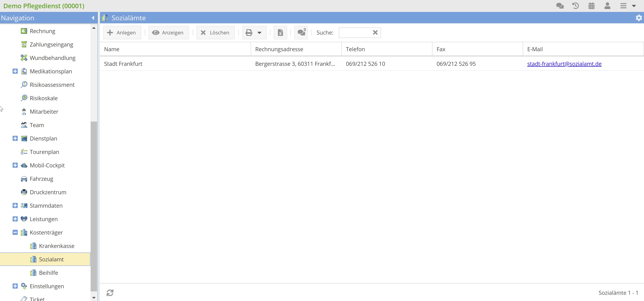Open Stammdaten in navigation
This screenshot has width=644, height=301.
[46, 205]
